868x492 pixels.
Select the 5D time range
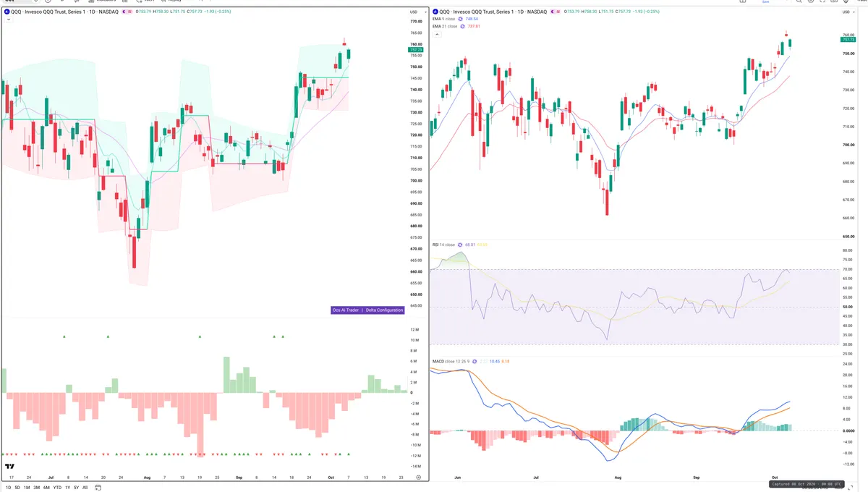[x=17, y=488]
